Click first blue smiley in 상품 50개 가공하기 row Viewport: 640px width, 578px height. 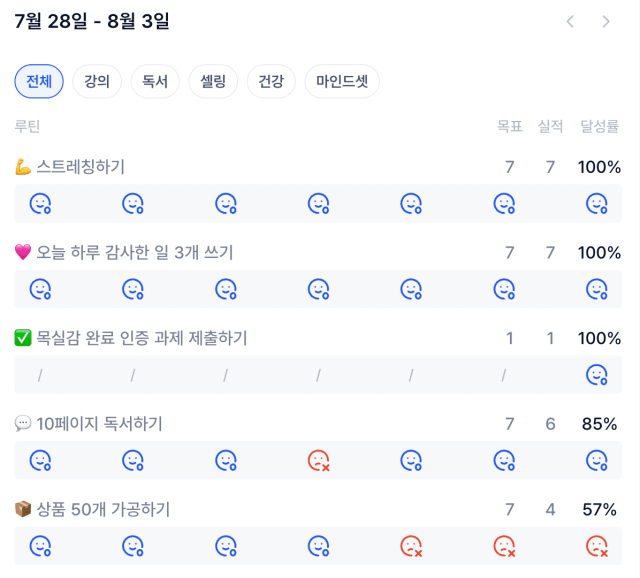coord(40,546)
